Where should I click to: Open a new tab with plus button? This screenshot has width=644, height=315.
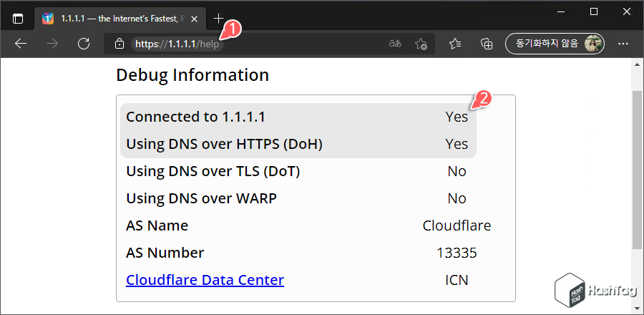[x=218, y=19]
